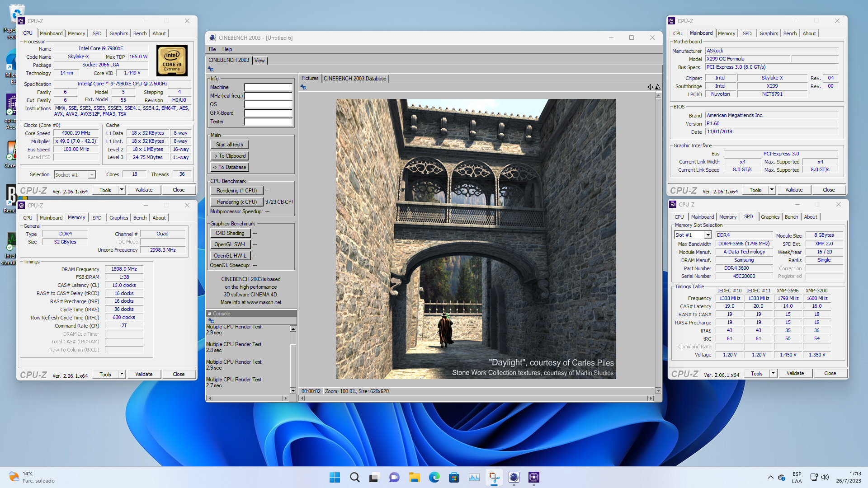Click the Tester input field
The height and width of the screenshot is (488, 868).
coord(269,122)
